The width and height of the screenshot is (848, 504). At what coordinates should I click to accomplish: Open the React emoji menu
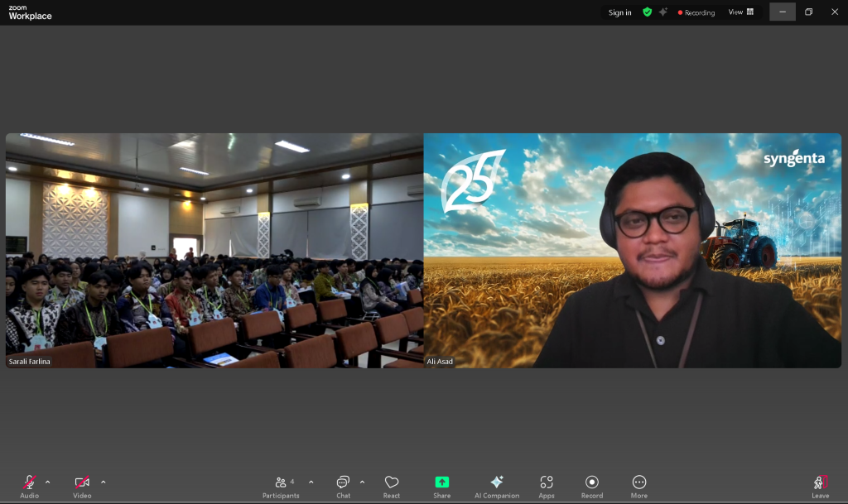[392, 485]
